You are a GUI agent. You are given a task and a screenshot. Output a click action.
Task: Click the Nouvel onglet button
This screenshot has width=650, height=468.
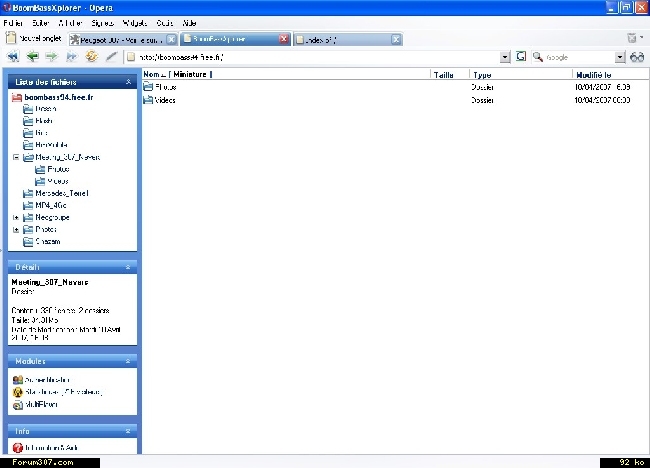coord(34,39)
